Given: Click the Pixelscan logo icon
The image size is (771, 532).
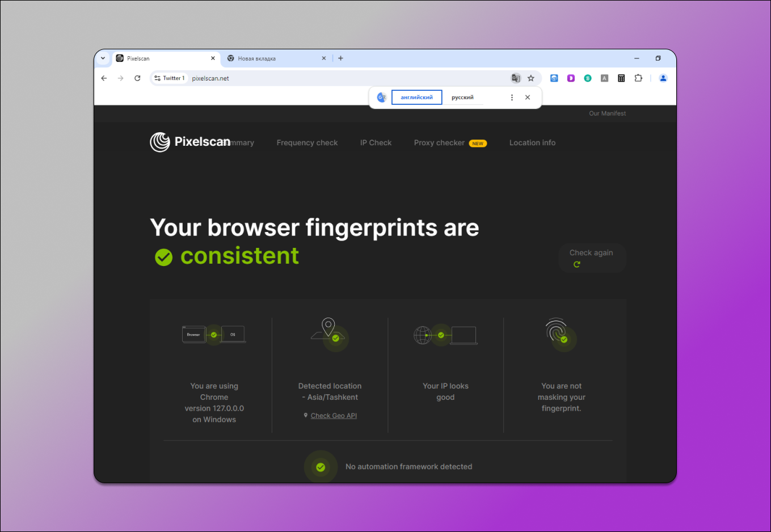Looking at the screenshot, I should click(x=160, y=142).
